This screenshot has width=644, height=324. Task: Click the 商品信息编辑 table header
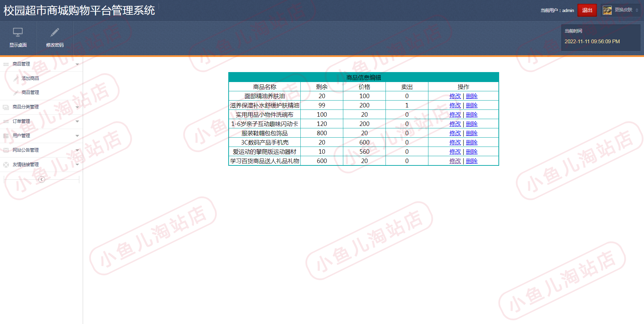pos(364,78)
